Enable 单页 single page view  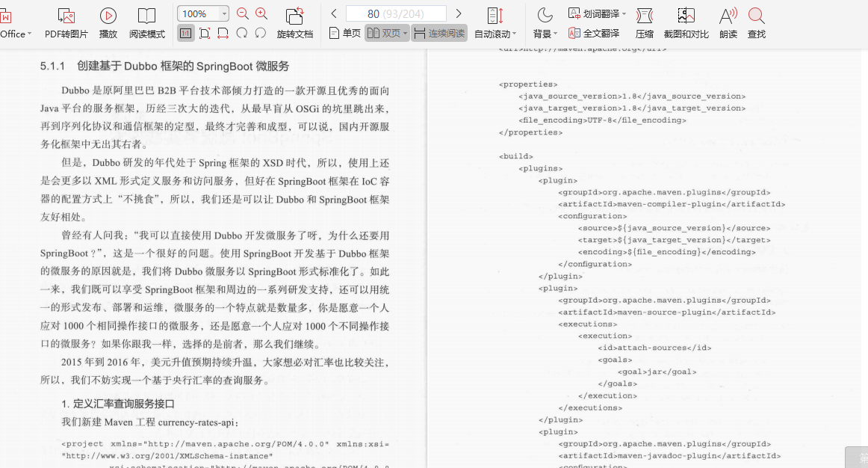point(343,32)
